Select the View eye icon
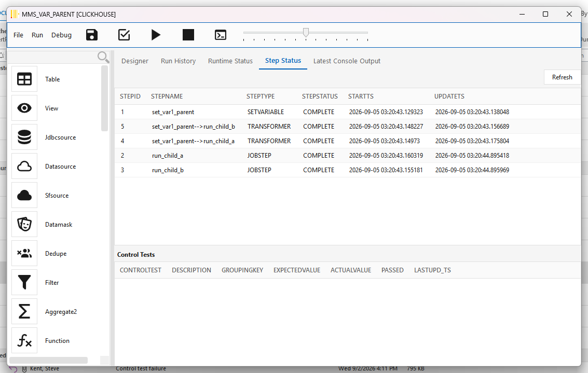The image size is (588, 373). pyautogui.click(x=24, y=108)
